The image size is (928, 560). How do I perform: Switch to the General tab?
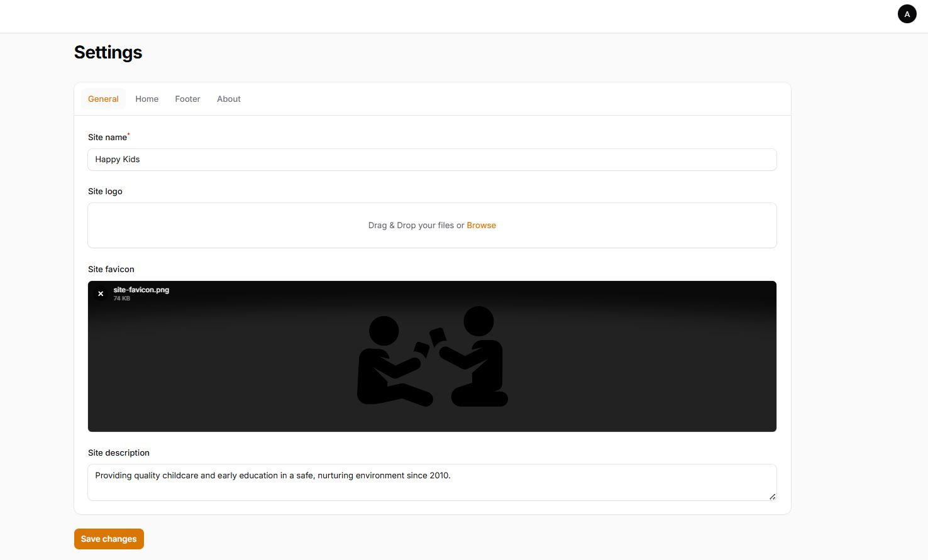point(103,99)
